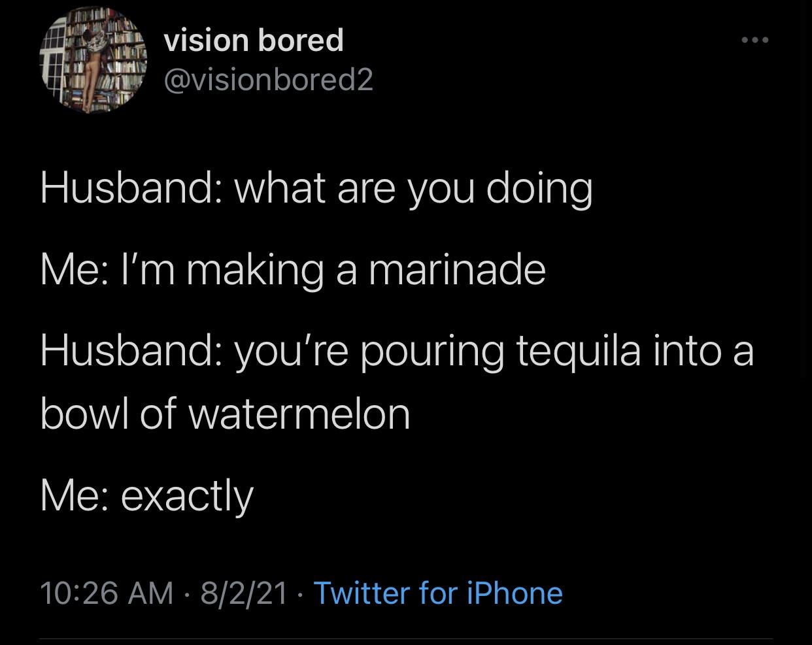
Task: Tap the ellipsis to report the tweet
Action: coord(755,41)
